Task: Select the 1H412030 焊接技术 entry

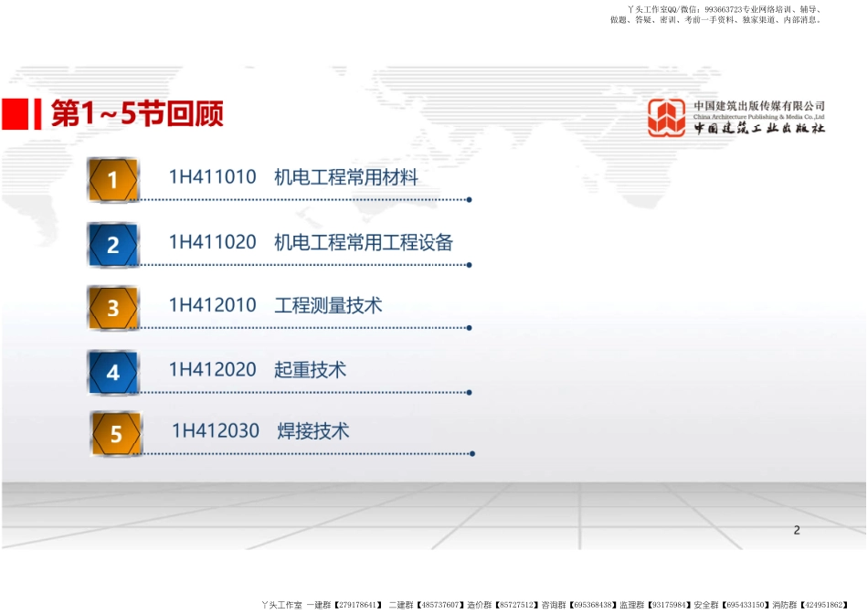Action: click(260, 431)
